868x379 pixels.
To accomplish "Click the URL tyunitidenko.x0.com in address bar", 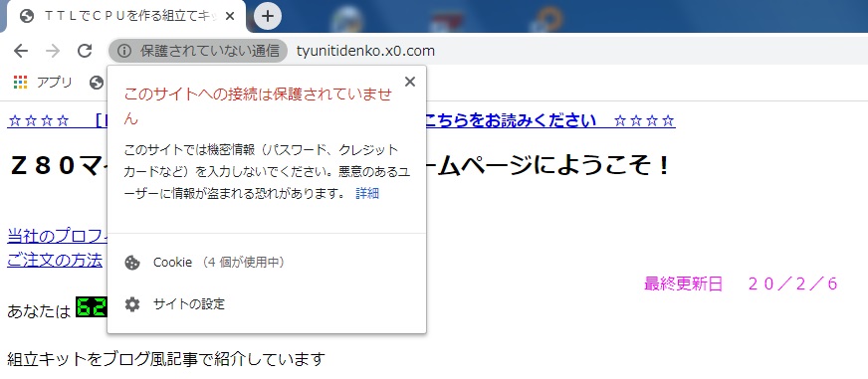I will [365, 51].
